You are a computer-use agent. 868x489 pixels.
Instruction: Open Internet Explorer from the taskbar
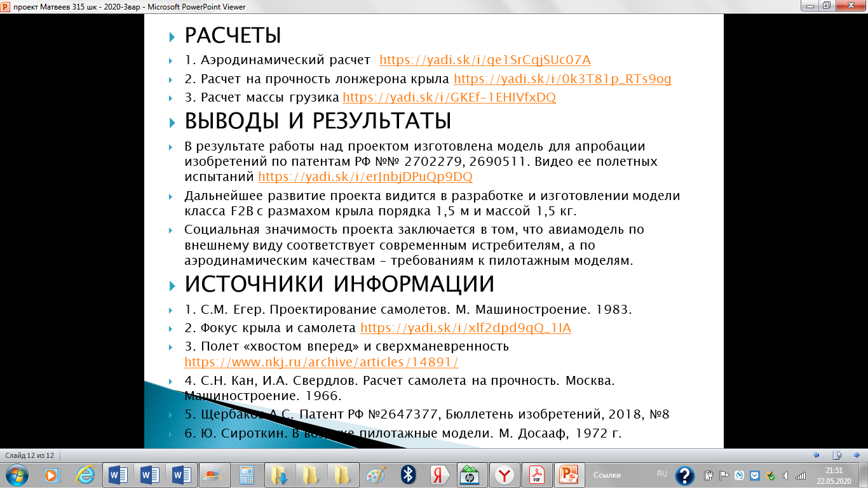tap(85, 475)
